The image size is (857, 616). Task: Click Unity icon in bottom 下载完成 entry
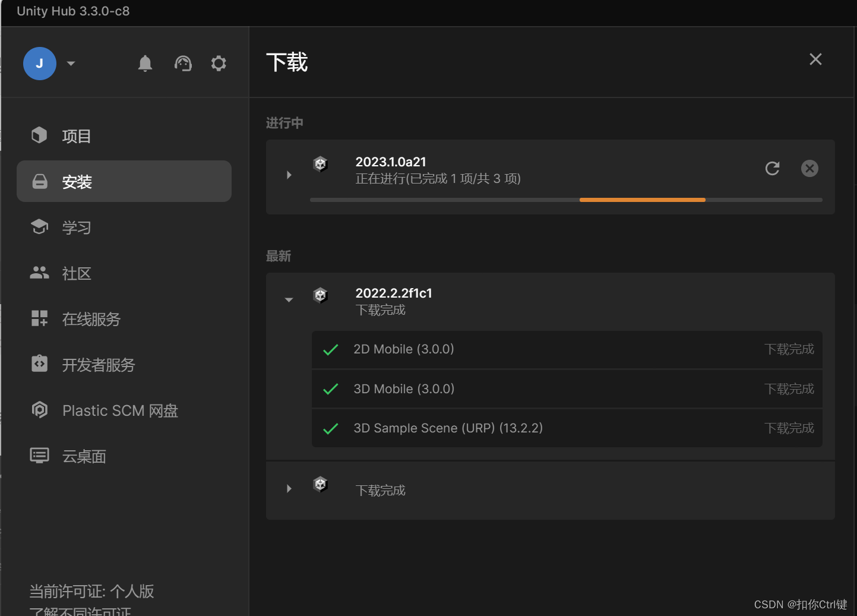(x=320, y=485)
